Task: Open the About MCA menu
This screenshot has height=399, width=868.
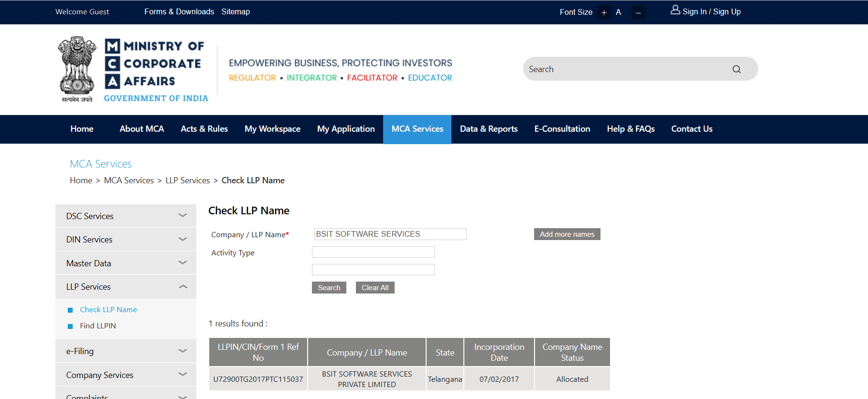Action: (142, 129)
